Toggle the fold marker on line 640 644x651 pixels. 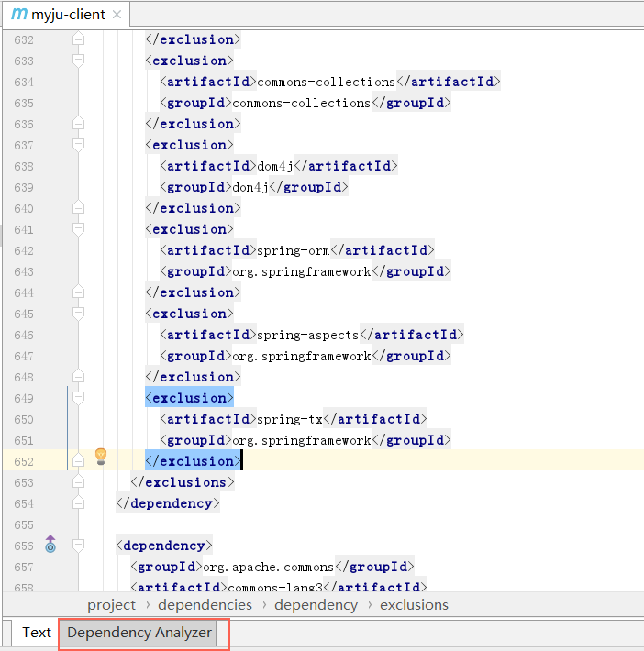[78, 207]
